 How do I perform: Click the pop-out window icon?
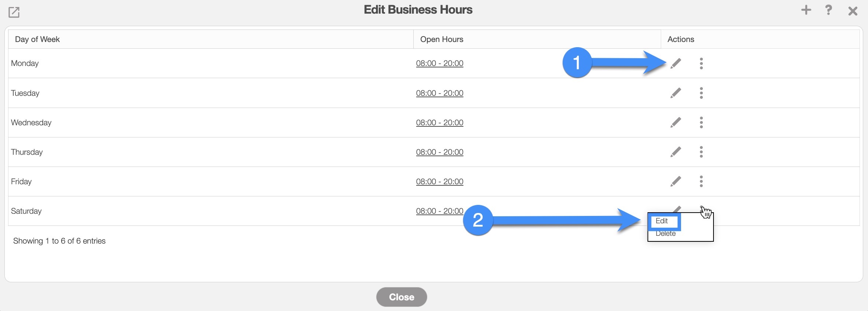point(14,12)
